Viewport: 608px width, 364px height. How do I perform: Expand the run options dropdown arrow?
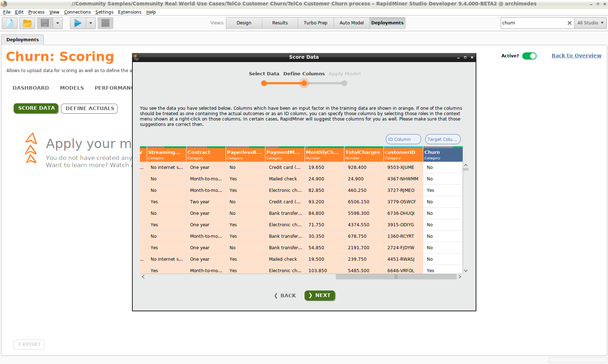pos(90,23)
